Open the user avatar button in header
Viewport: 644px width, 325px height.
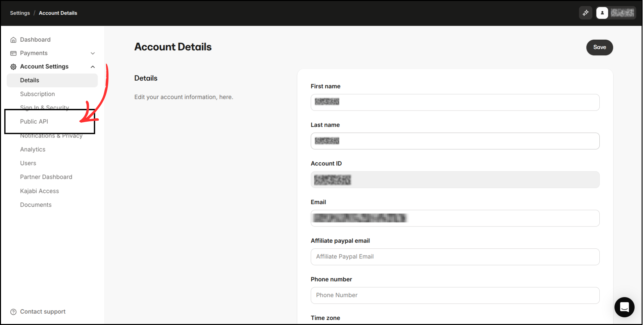[602, 13]
